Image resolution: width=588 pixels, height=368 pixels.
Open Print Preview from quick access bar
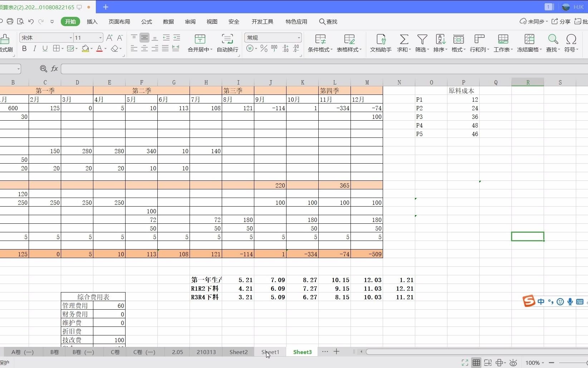[x=20, y=21]
